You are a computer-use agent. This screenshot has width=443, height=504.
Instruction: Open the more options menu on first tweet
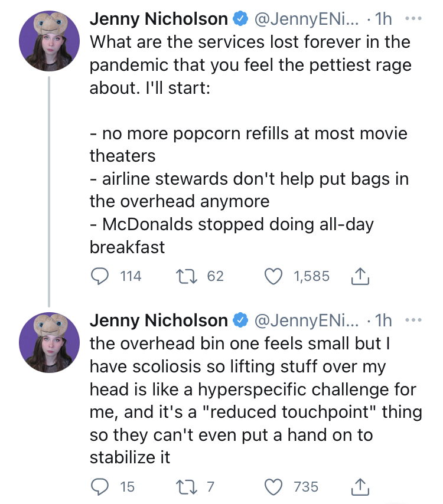413,19
